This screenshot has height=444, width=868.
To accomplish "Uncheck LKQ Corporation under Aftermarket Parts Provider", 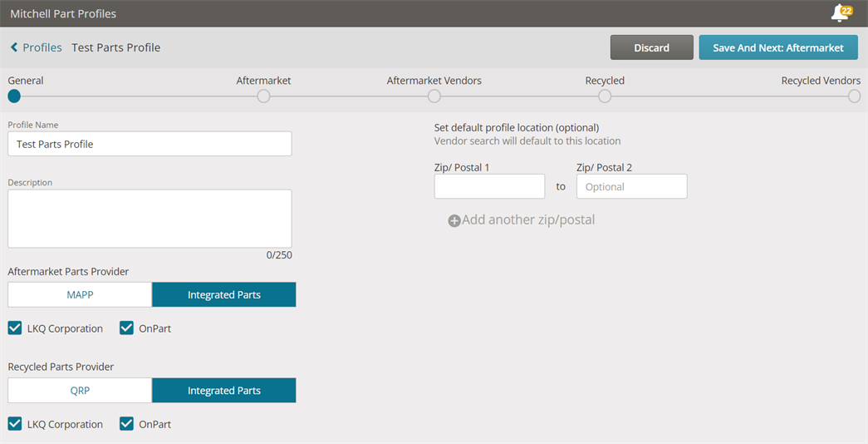I will (15, 328).
